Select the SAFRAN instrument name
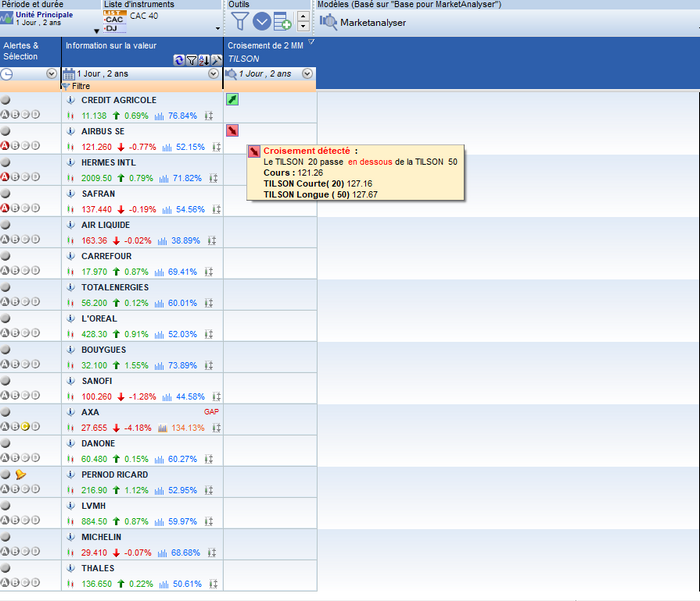The height and width of the screenshot is (601, 700). coord(98,194)
